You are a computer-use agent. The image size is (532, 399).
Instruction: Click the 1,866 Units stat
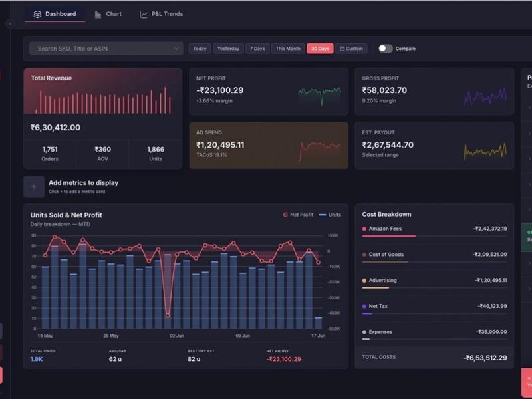[x=156, y=154]
